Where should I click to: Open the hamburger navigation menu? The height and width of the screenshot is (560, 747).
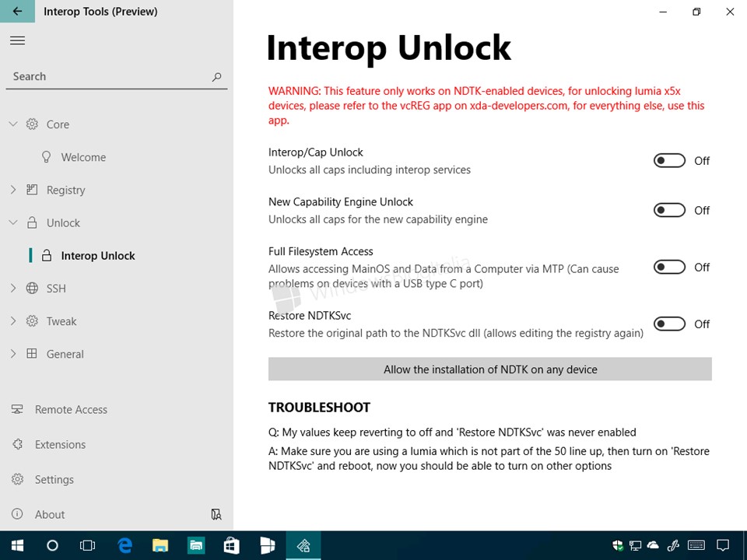(17, 40)
